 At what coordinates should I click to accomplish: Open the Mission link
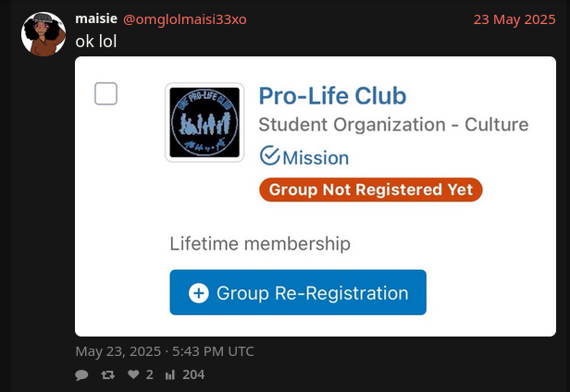click(316, 158)
